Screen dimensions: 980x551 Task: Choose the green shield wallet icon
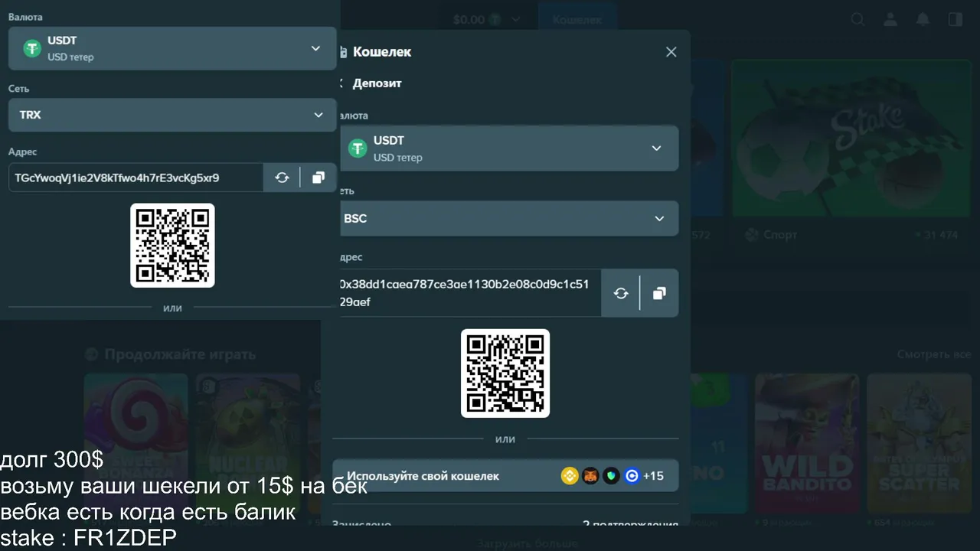click(x=611, y=476)
